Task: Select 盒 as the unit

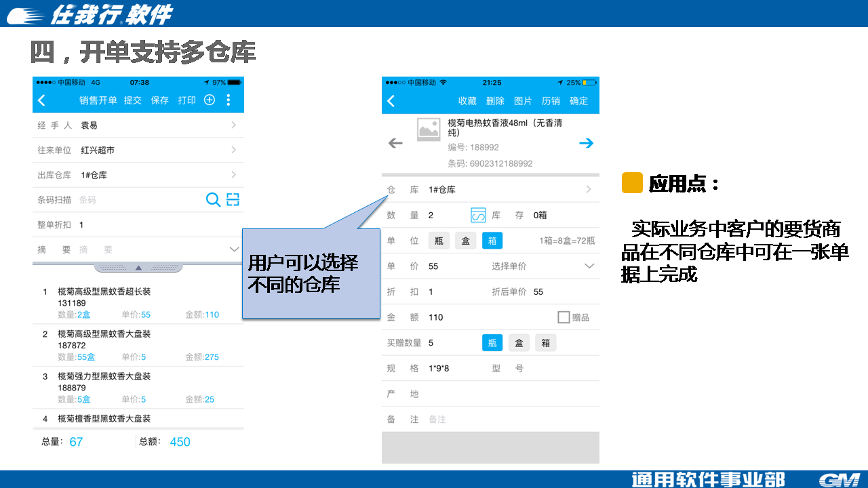Action: 465,241
